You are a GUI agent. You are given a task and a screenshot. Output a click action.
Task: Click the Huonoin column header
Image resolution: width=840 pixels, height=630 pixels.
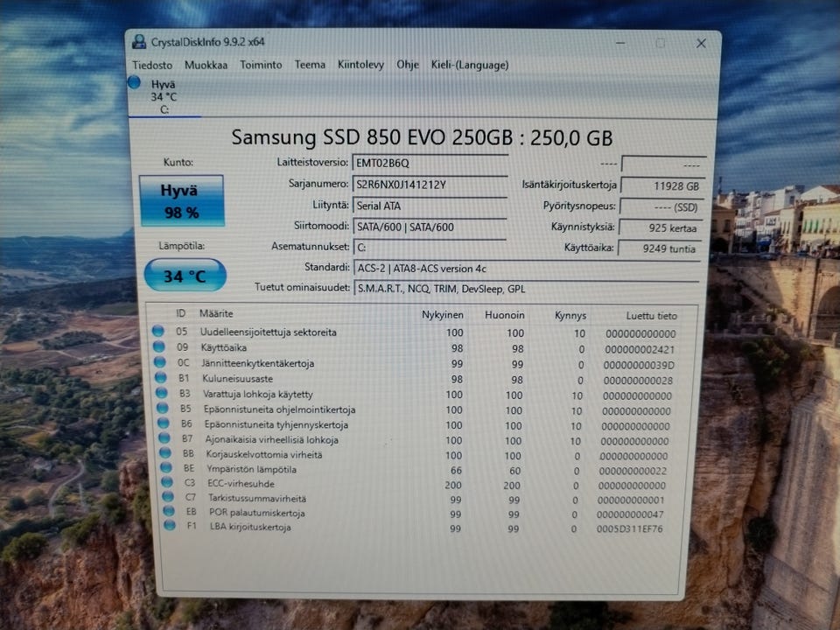coord(505,315)
